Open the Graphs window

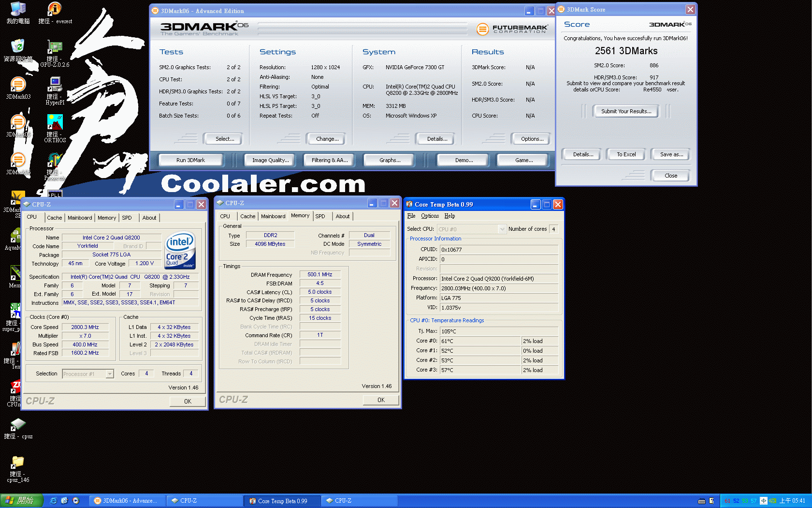(390, 160)
